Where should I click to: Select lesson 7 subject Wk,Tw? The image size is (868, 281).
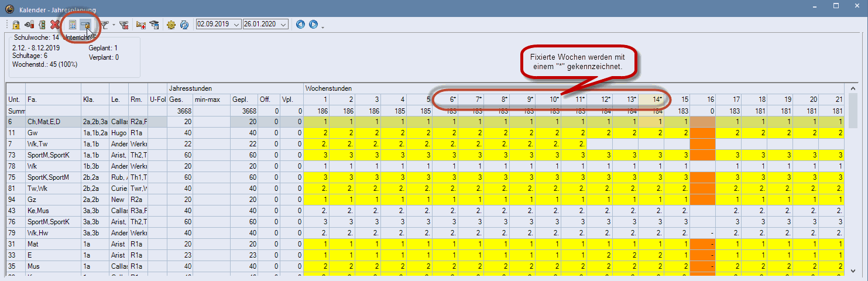tap(53, 143)
